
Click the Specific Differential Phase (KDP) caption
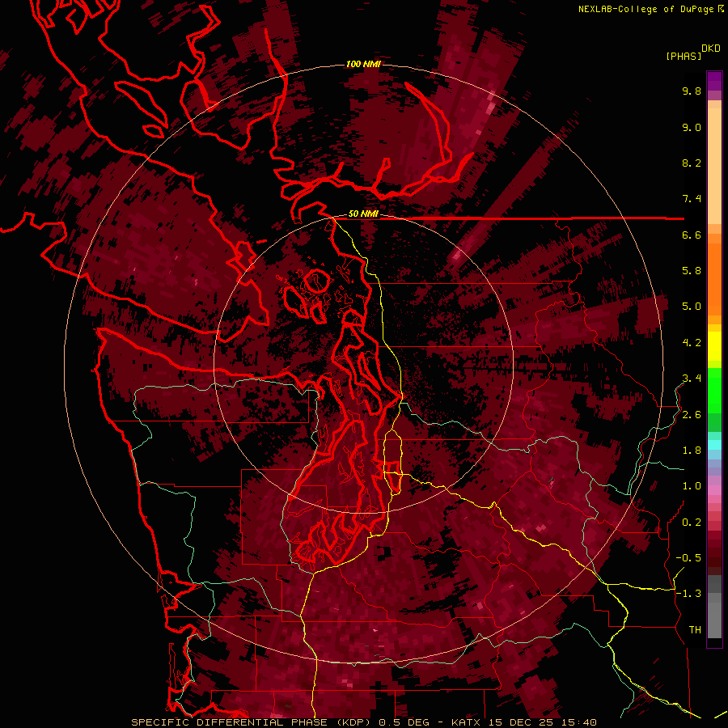(252, 722)
